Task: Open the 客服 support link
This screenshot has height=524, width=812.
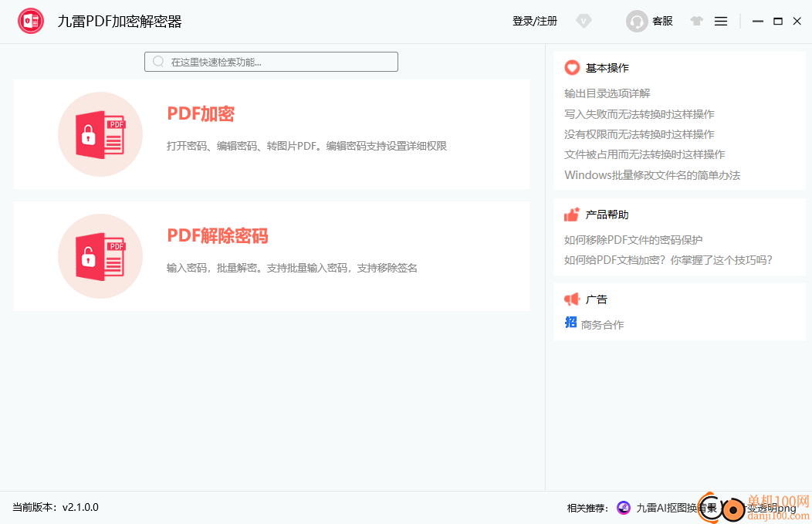Action: click(x=662, y=22)
